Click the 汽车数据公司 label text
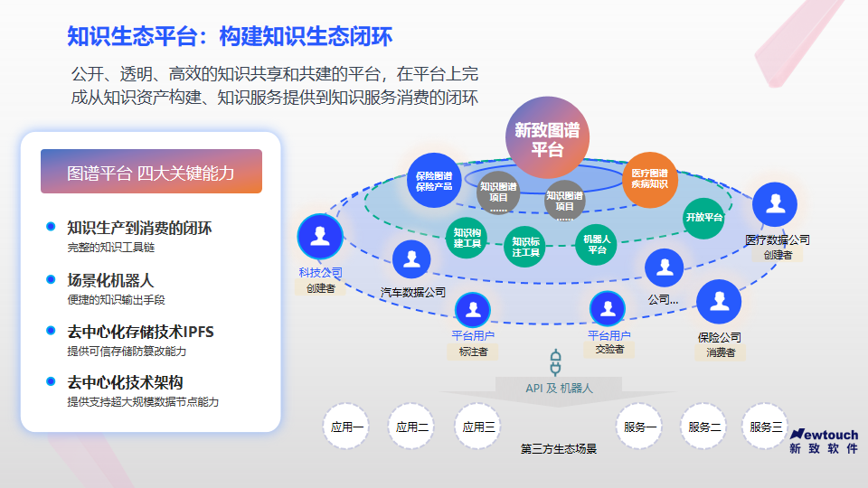The height and width of the screenshot is (488, 868). point(413,292)
